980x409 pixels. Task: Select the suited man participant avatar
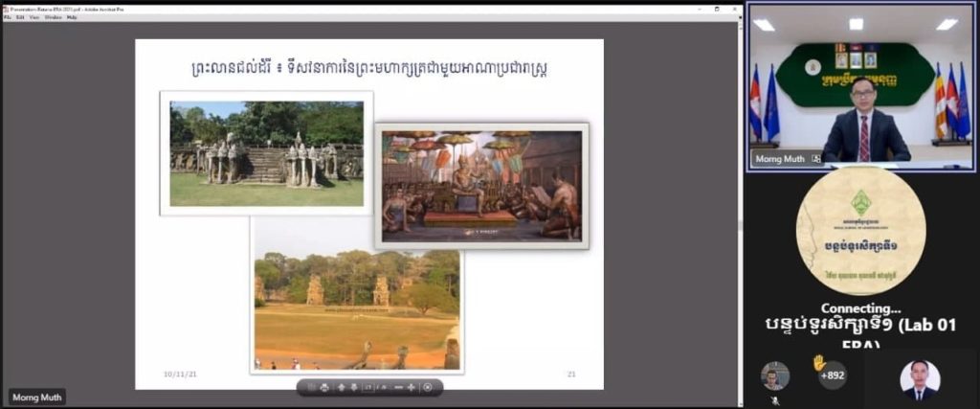pos(920,380)
